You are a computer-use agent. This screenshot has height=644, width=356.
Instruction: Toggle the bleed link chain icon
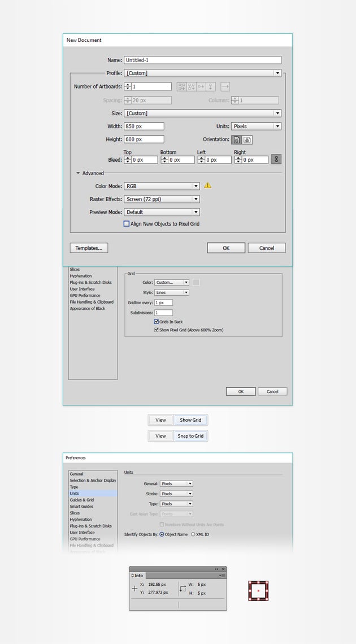(x=276, y=159)
